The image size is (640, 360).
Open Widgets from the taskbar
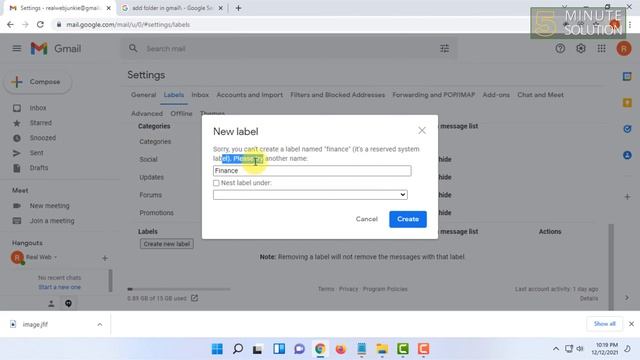[279, 349]
